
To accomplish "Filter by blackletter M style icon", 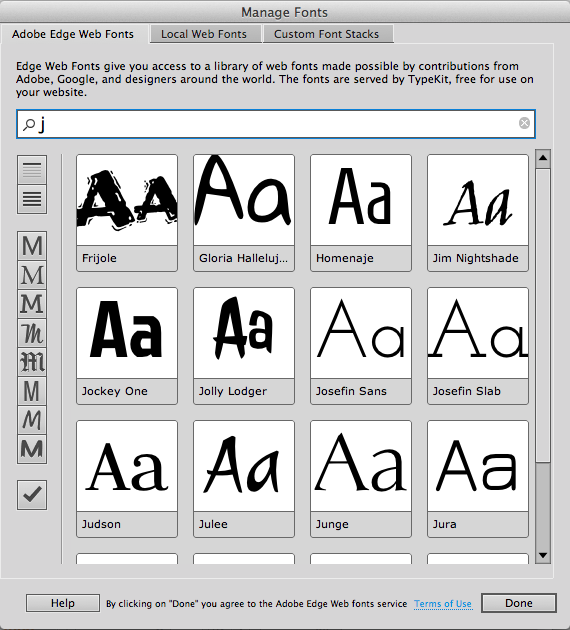I will 32,362.
